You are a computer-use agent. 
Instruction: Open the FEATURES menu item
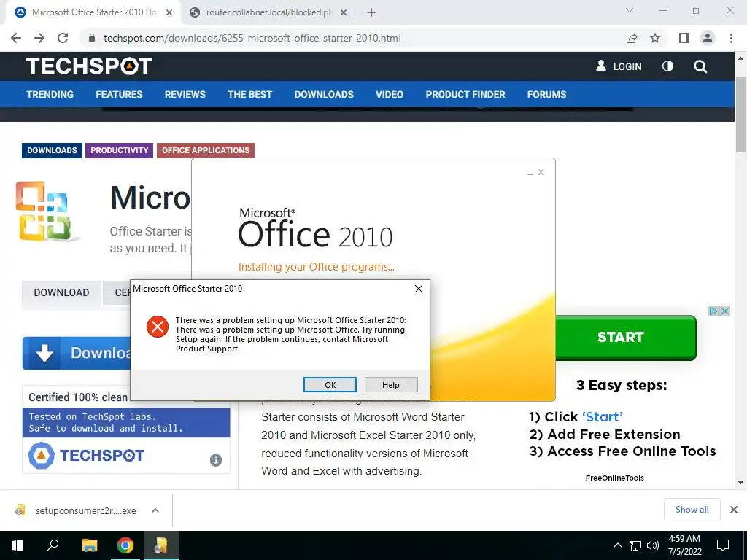tap(119, 94)
